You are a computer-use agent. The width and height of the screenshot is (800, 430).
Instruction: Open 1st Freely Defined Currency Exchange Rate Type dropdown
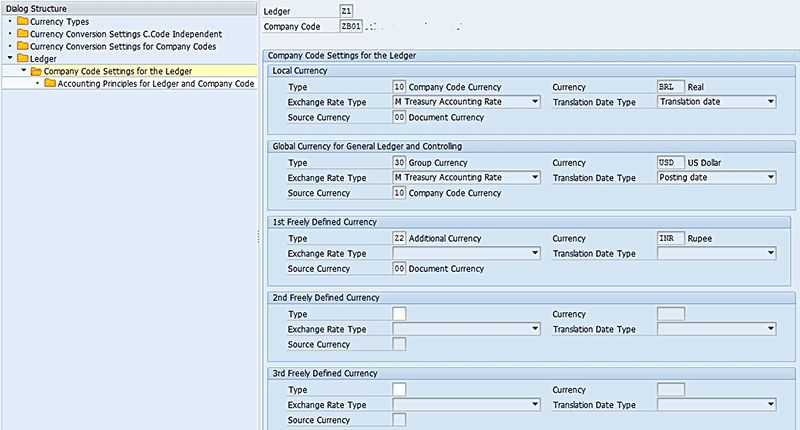(x=535, y=254)
